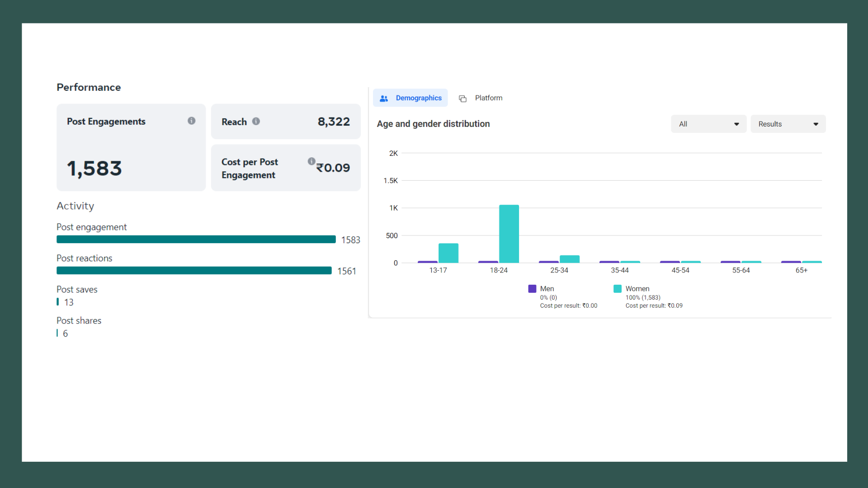Click the Post shares label
Screen dimensions: 868x488
(x=79, y=320)
